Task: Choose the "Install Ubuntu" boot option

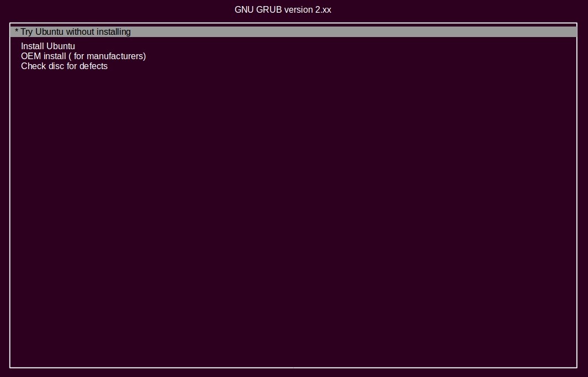Action: [48, 46]
